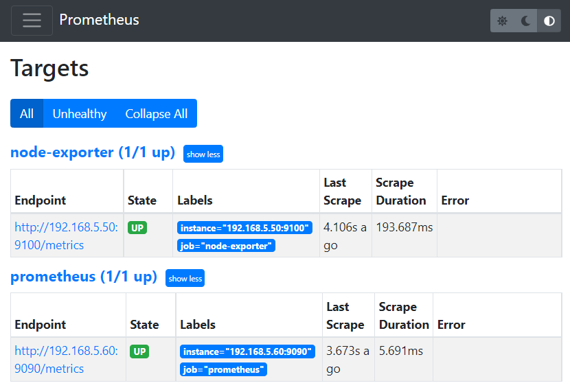Select the auto contrast theme icon
This screenshot has width=570, height=392.
(549, 21)
